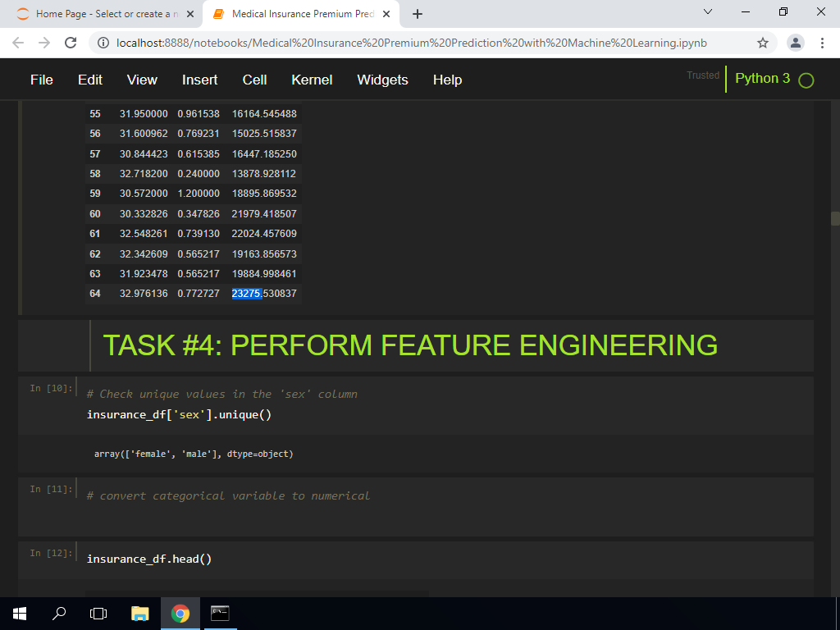Bookmark this page with the star

click(763, 43)
